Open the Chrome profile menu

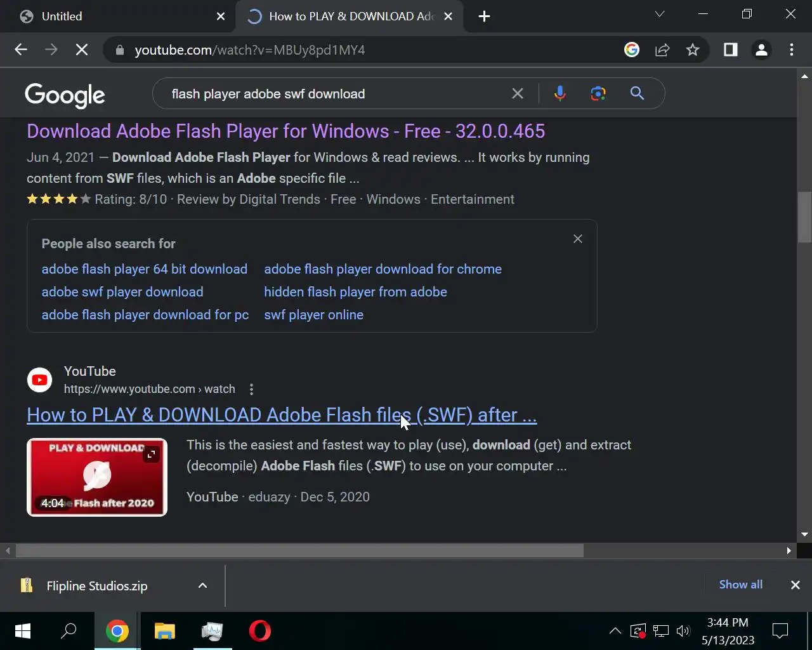coord(761,50)
